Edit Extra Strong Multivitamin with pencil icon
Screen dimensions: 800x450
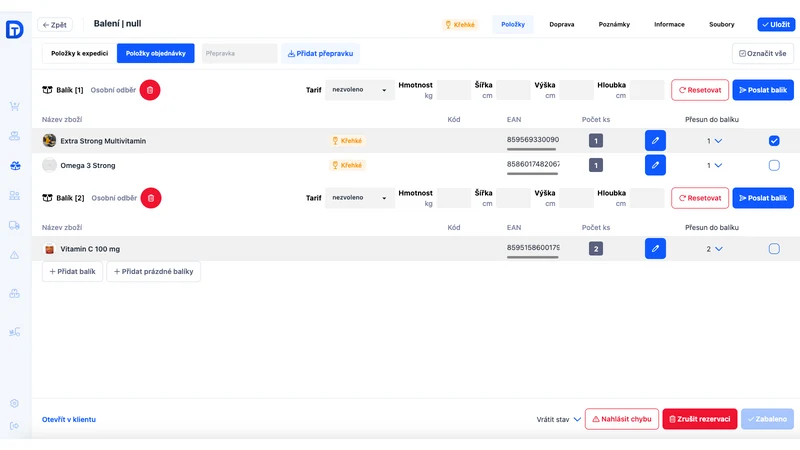(x=655, y=140)
